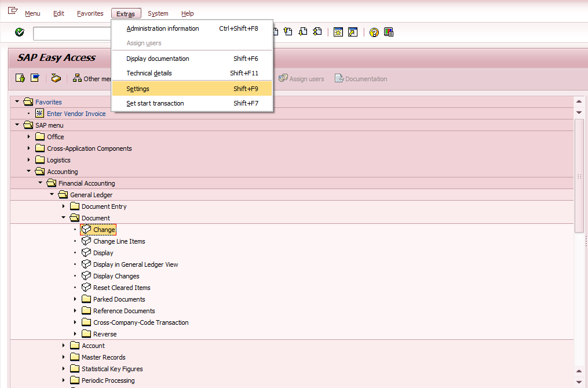Click the cube icon beside Reset Cleared Items
588x388 pixels.
click(x=86, y=287)
